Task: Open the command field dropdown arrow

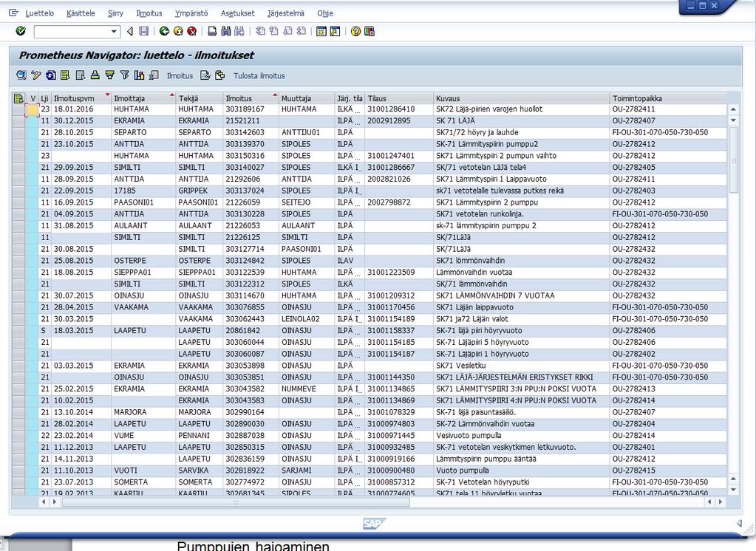Action: pos(114,31)
